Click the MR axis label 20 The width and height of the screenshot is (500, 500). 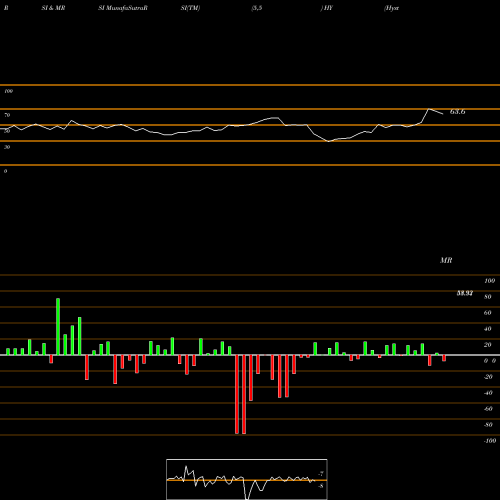tap(488, 345)
